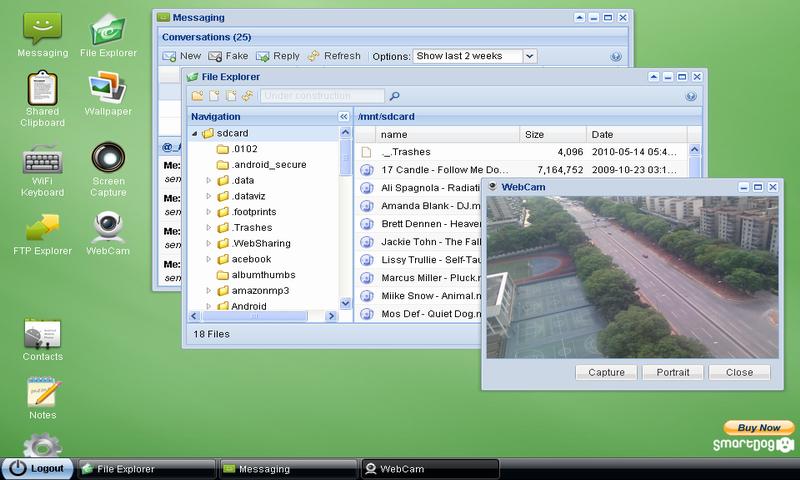The height and width of the screenshot is (480, 800).
Task: Click Refresh in the Messaging toolbar
Action: [334, 56]
